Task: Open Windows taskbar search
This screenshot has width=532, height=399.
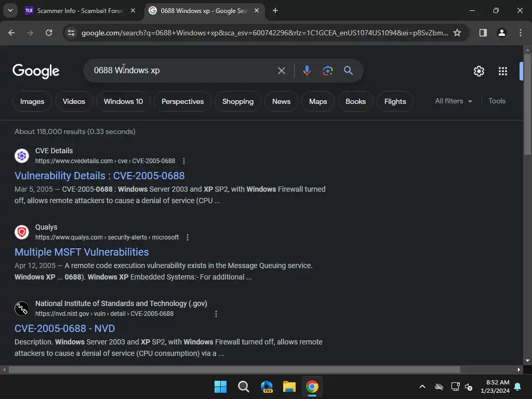Action: point(243,387)
